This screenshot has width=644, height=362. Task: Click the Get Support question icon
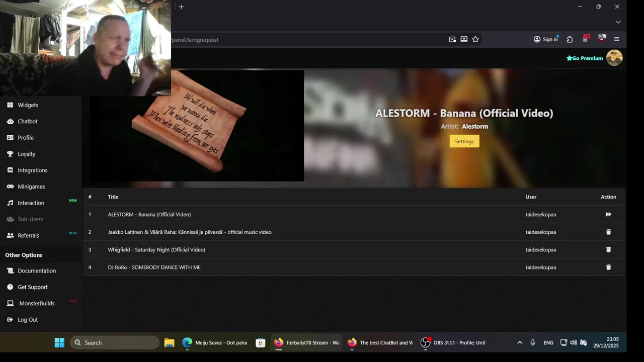(x=10, y=287)
